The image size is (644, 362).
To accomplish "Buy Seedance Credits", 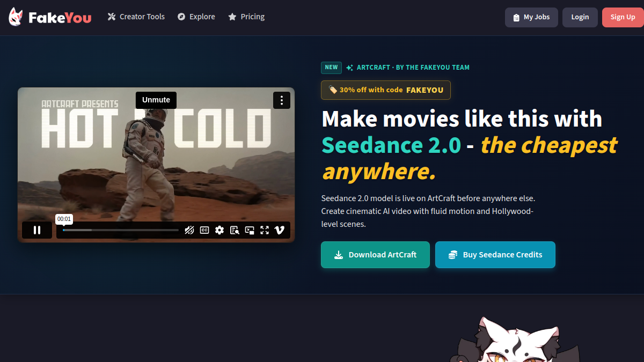I will [x=495, y=255].
